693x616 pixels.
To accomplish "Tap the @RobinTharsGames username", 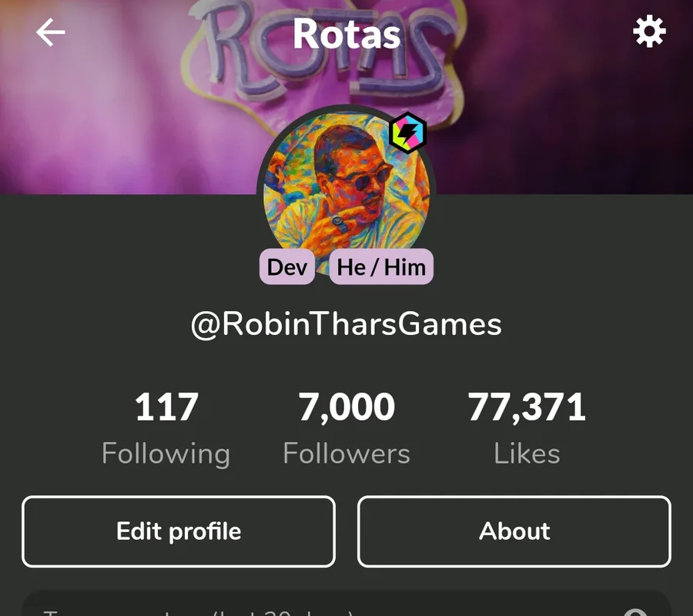I will click(346, 324).
